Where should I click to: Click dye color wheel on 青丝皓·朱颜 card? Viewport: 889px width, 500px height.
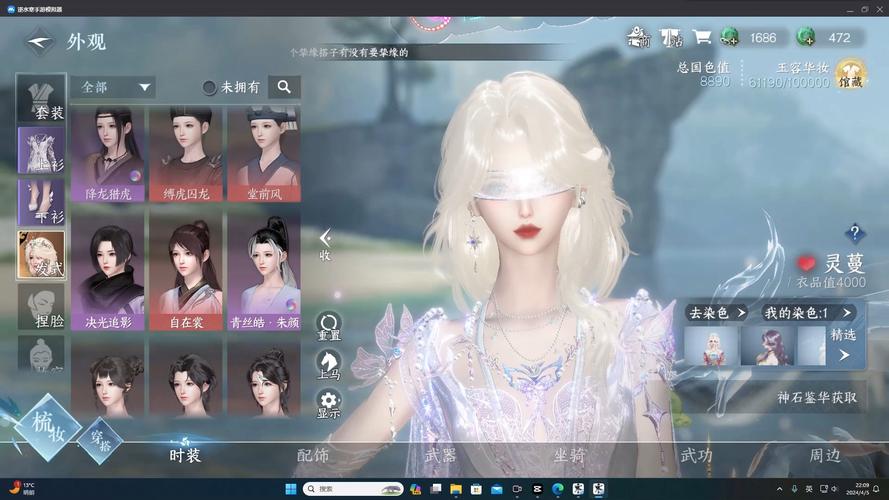click(x=291, y=305)
